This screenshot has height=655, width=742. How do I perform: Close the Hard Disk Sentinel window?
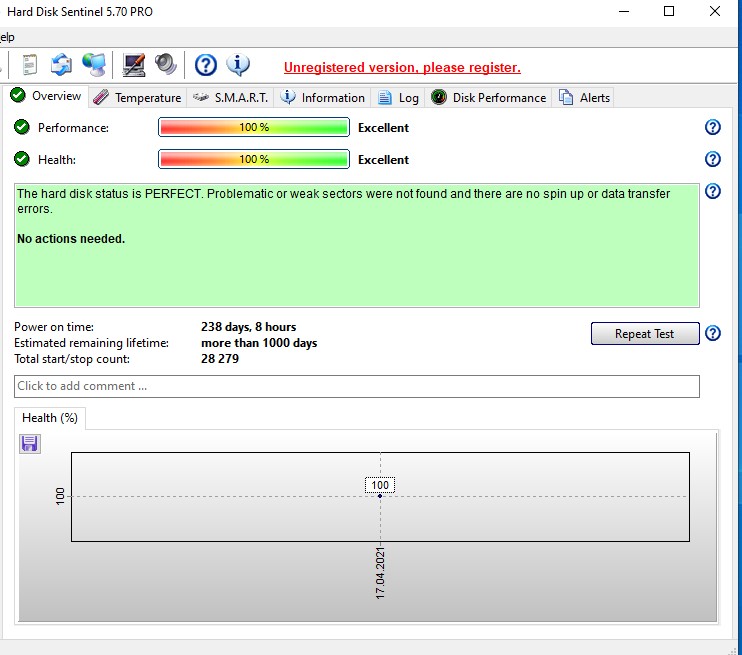[x=715, y=11]
